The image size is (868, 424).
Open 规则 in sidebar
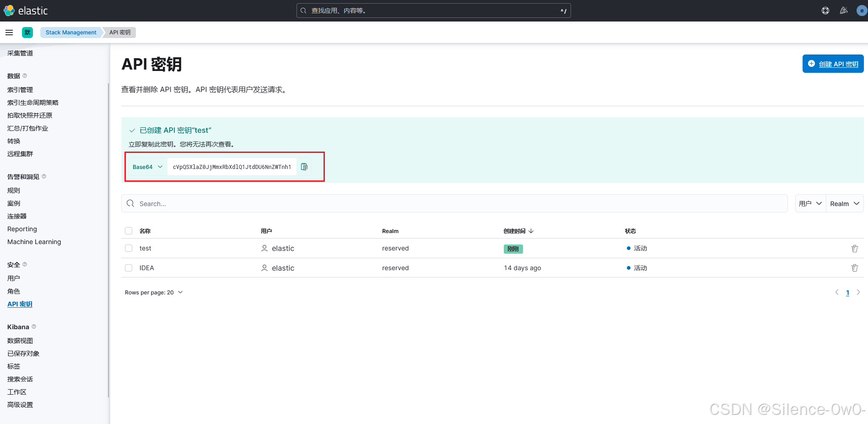[14, 190]
